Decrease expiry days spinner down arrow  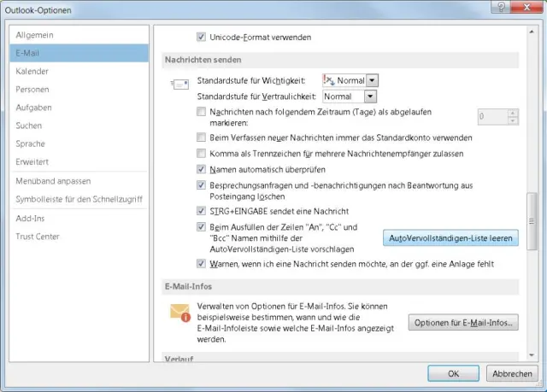coord(513,121)
